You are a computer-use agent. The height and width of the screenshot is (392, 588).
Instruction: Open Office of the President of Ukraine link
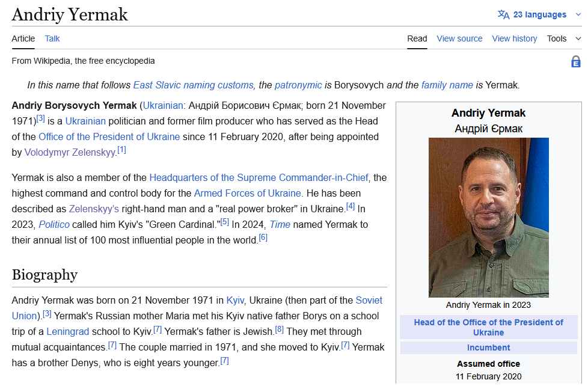coord(109,137)
